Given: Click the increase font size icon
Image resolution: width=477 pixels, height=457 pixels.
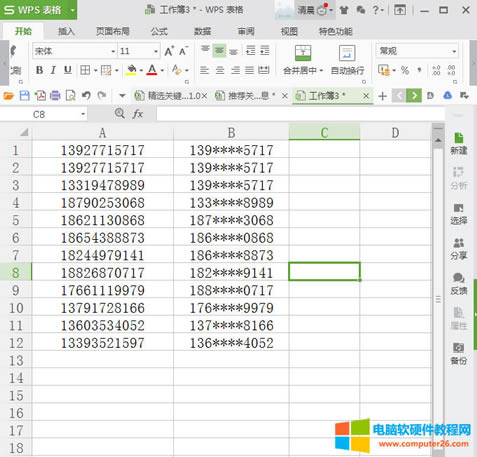Looking at the screenshot, I should tap(169, 51).
